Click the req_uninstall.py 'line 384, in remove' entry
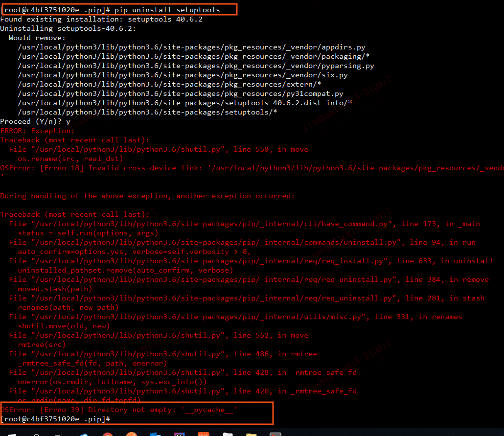Viewport: 504px width, 436px height. click(x=249, y=280)
